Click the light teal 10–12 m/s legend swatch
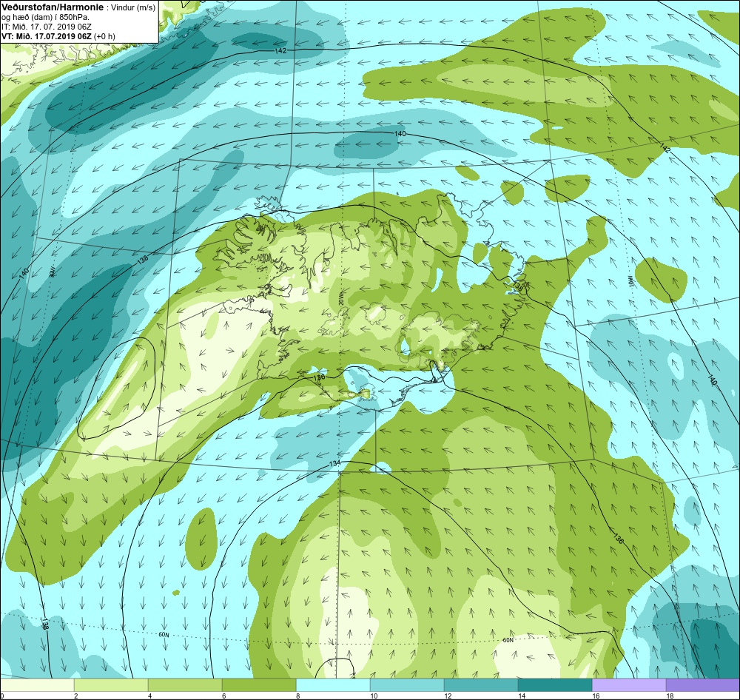 tap(407, 684)
